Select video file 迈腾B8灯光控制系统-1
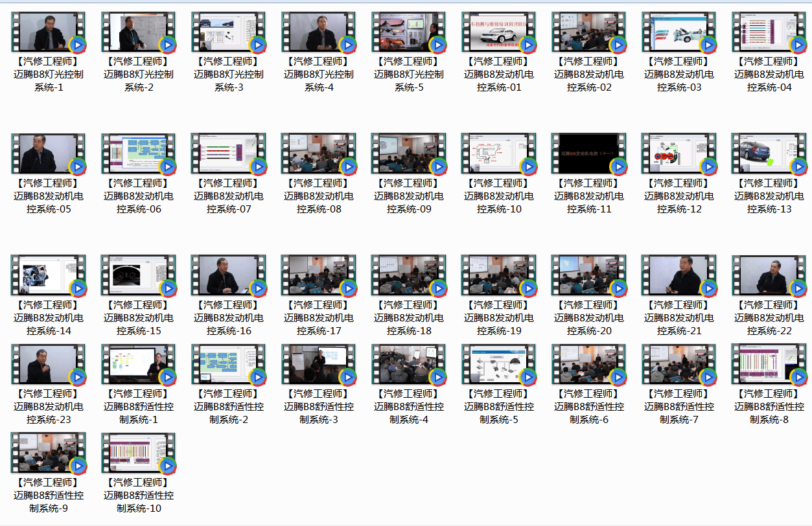This screenshot has width=812, height=526. pyautogui.click(x=48, y=32)
